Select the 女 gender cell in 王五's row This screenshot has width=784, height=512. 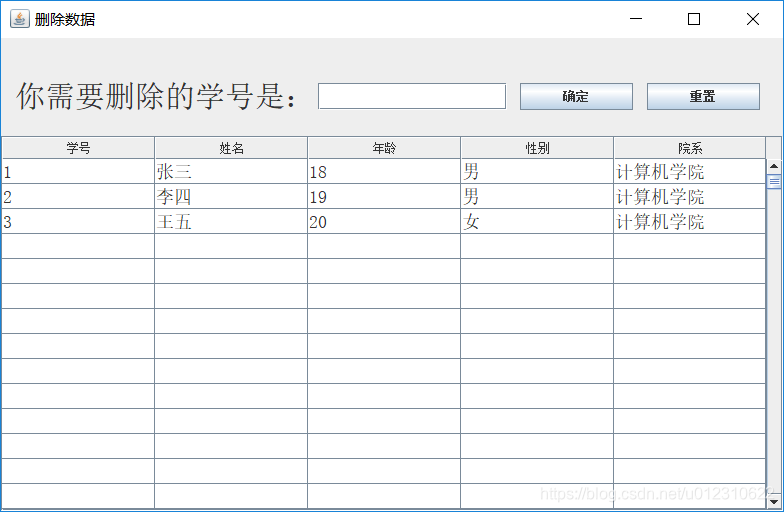pos(537,222)
